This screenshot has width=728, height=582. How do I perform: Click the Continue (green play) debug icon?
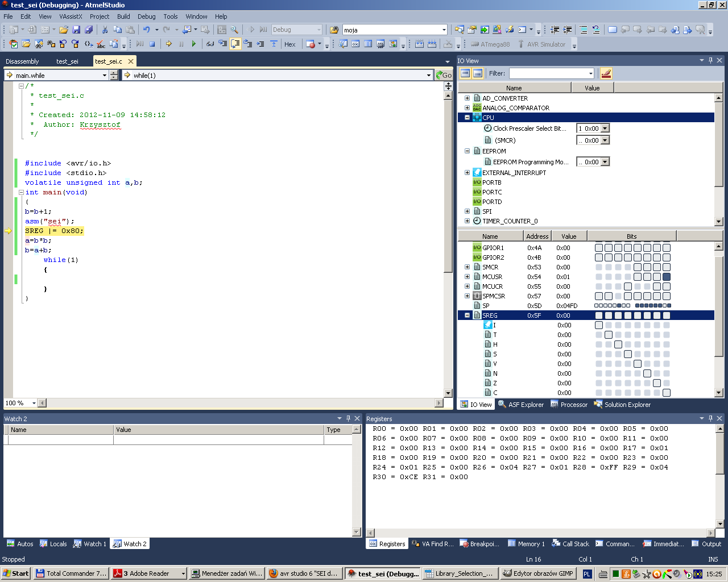(x=193, y=44)
